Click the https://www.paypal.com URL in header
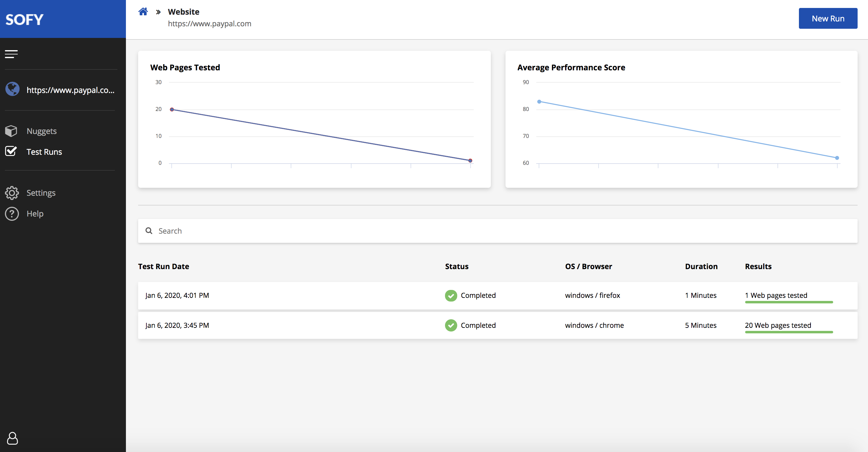Screen dimensions: 868x452 210,24
